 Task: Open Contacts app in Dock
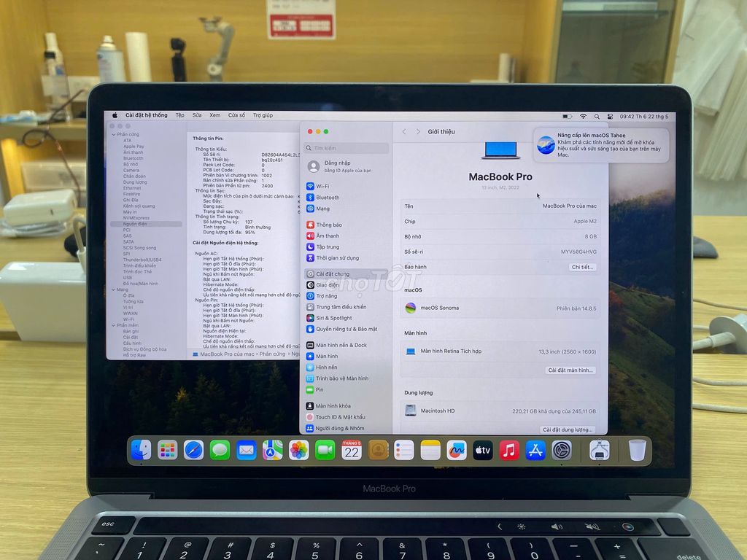(x=378, y=450)
